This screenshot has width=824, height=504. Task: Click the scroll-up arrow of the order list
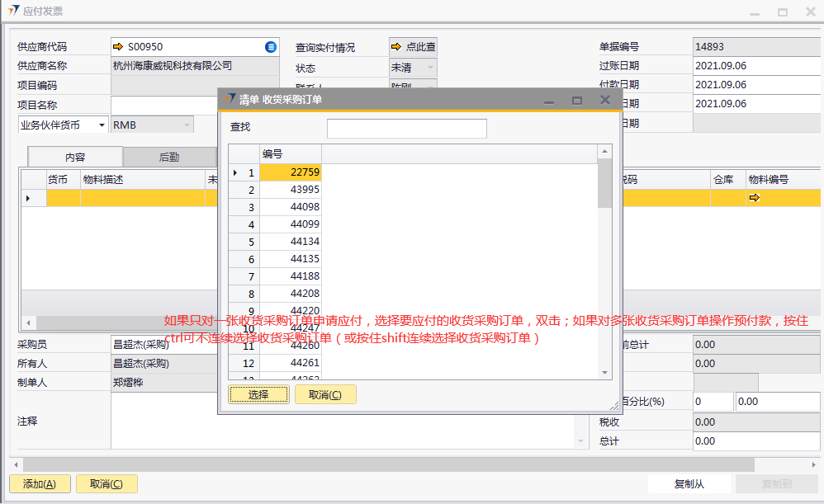(605, 153)
